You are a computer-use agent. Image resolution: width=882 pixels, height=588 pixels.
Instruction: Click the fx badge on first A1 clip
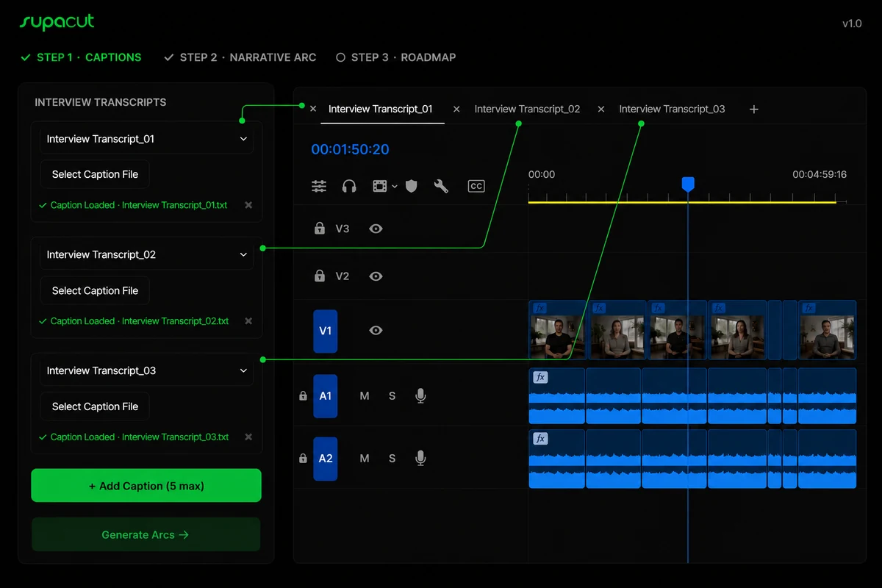540,377
